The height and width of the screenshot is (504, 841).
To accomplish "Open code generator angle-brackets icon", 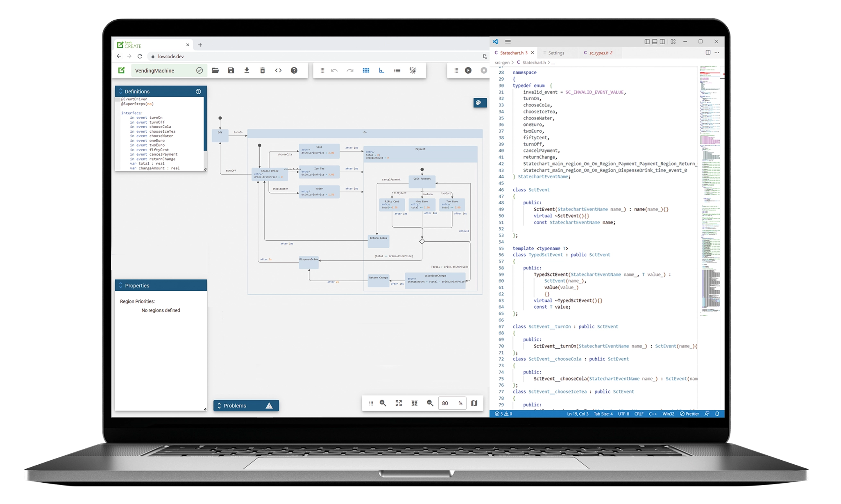I will tap(278, 70).
